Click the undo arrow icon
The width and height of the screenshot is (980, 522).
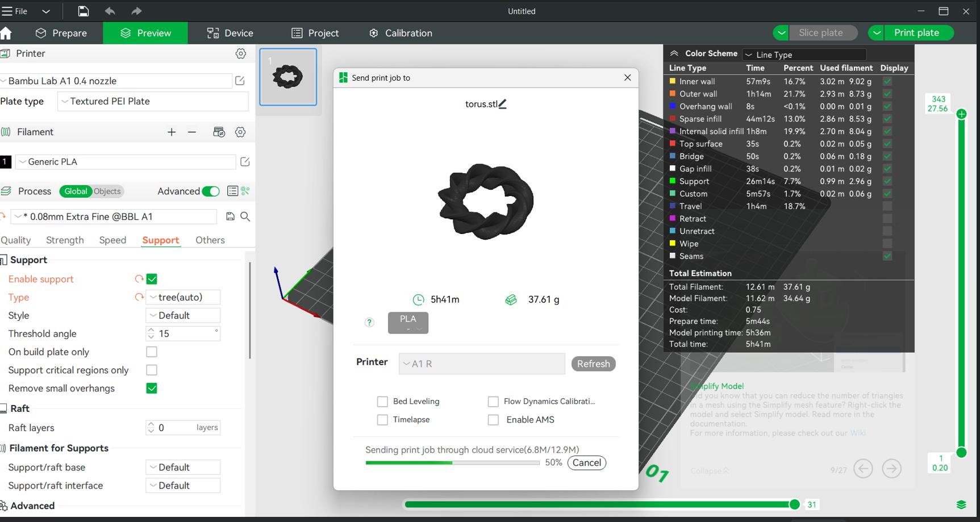110,11
